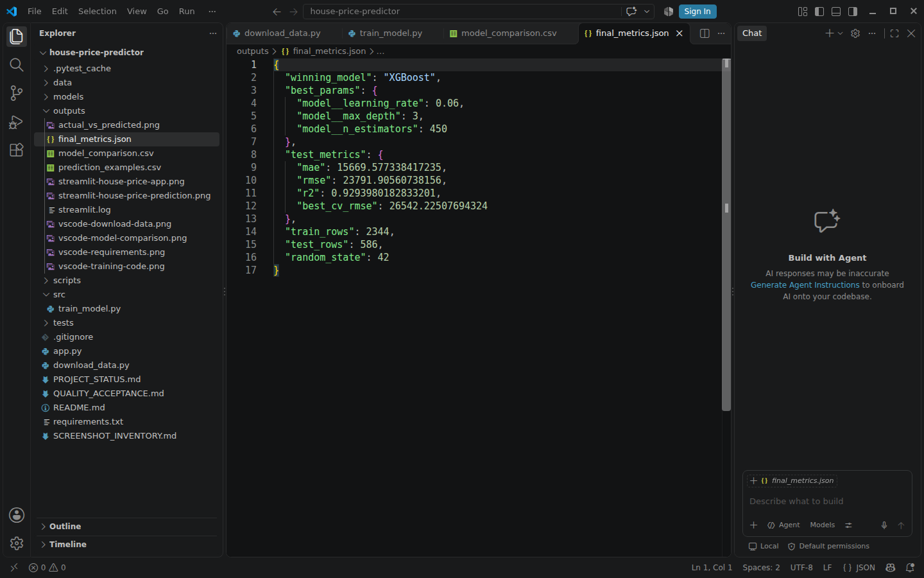Switch to the model_comparison.csv tab
The height and width of the screenshot is (578, 924).
509,33
